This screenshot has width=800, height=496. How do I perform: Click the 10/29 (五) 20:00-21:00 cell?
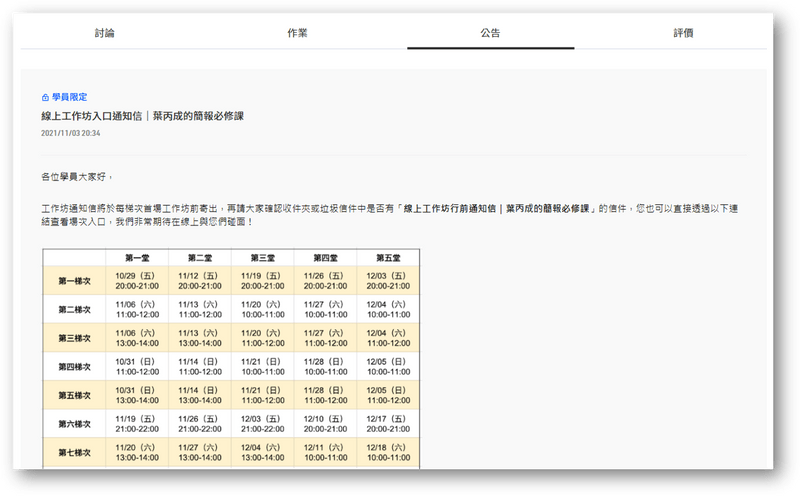coord(137,281)
